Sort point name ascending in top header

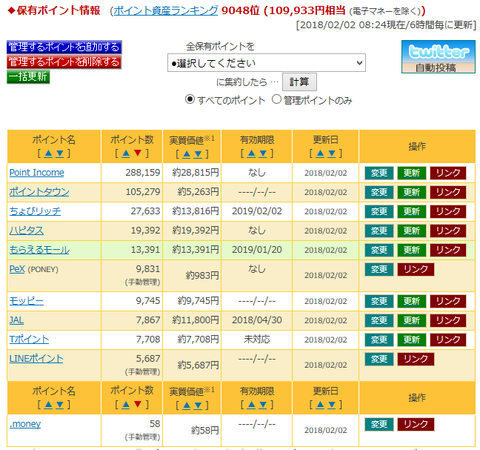click(x=48, y=153)
